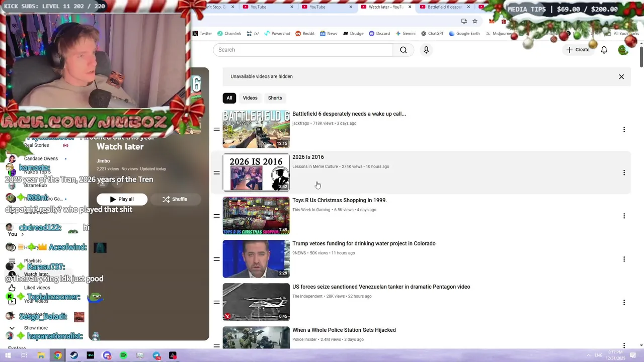Click the YouTube search magnifier button
The image size is (644, 362).
point(404,50)
